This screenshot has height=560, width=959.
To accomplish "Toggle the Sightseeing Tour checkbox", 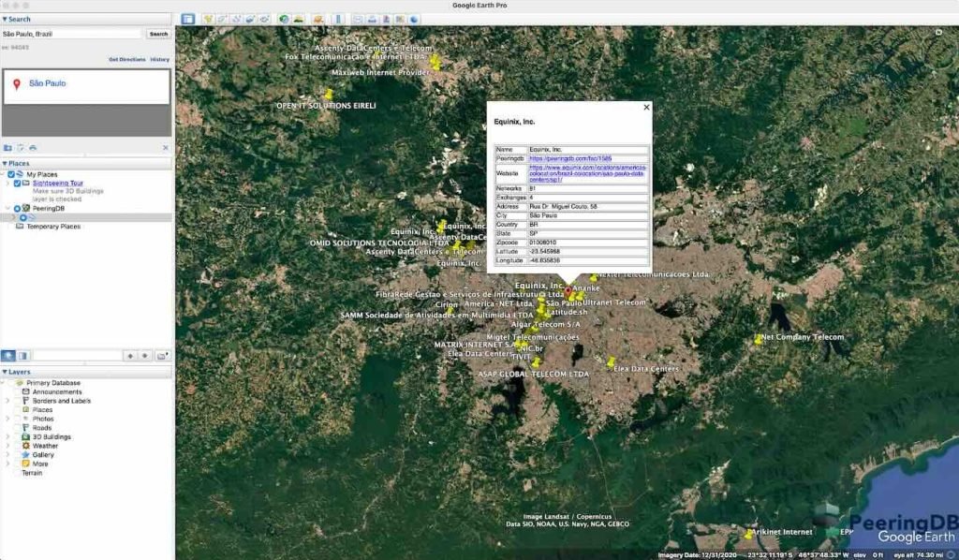I will (x=18, y=184).
